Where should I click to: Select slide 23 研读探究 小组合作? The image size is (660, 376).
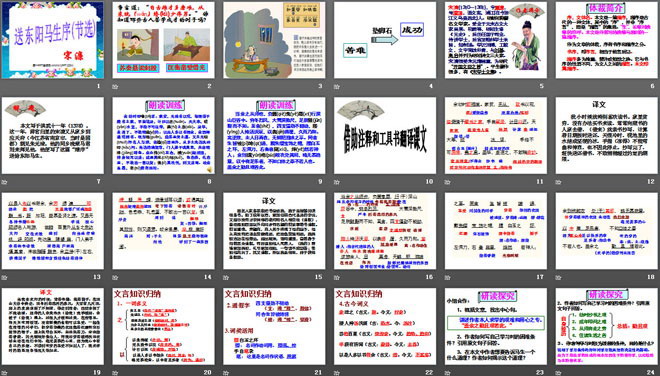pos(496,326)
